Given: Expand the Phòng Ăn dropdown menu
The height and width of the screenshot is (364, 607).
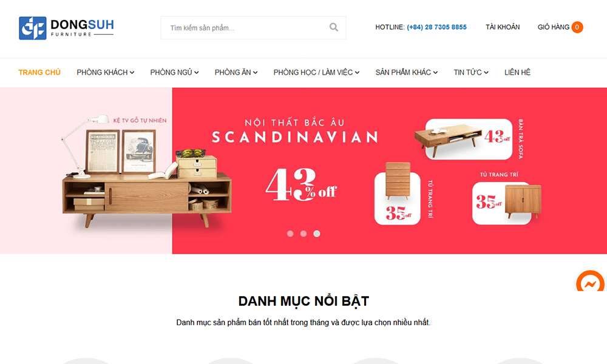Looking at the screenshot, I should coord(236,72).
